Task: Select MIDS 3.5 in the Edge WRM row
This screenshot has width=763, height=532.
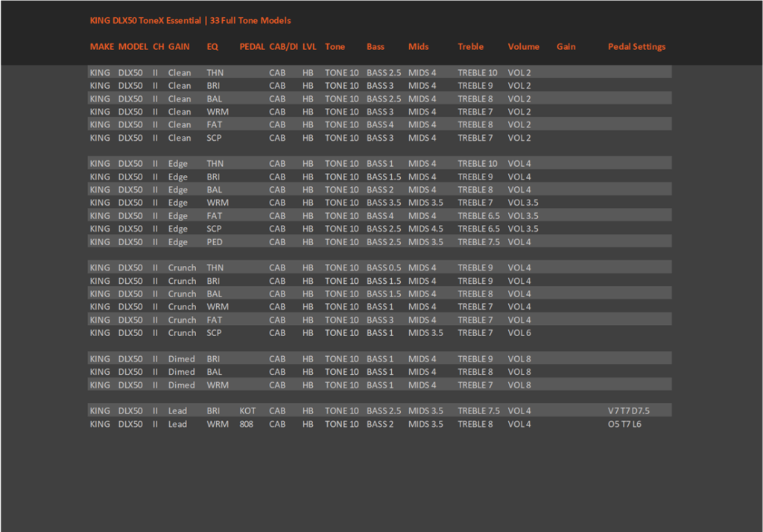Action: 425,203
